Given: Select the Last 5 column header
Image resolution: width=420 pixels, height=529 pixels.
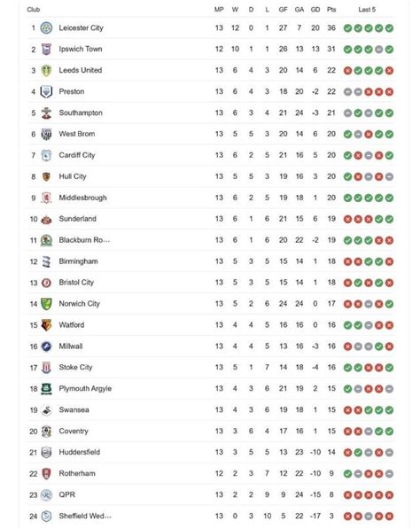Looking at the screenshot, I should (x=367, y=10).
